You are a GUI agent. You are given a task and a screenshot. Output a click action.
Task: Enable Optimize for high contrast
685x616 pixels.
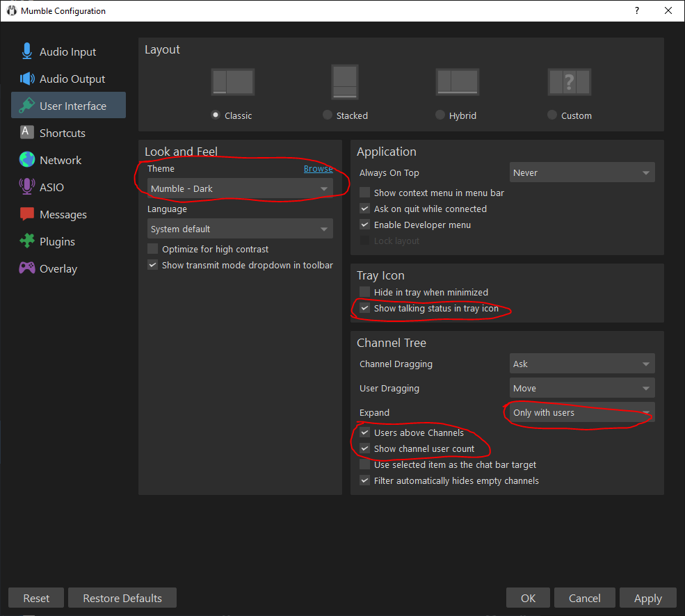153,249
